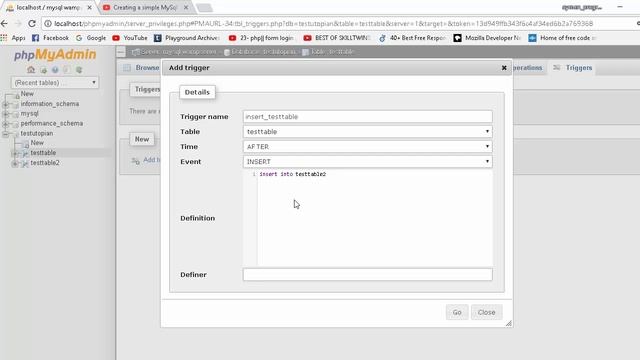
Task: Open the Time dropdown showing AFTER
Action: [x=367, y=147]
